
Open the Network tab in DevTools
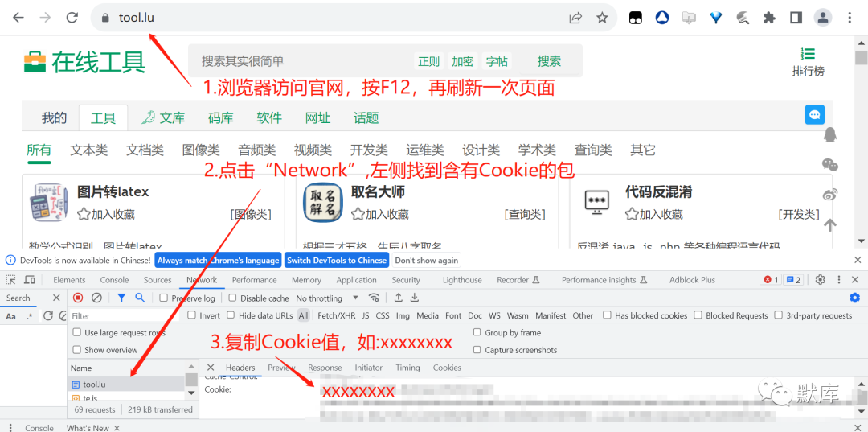202,280
